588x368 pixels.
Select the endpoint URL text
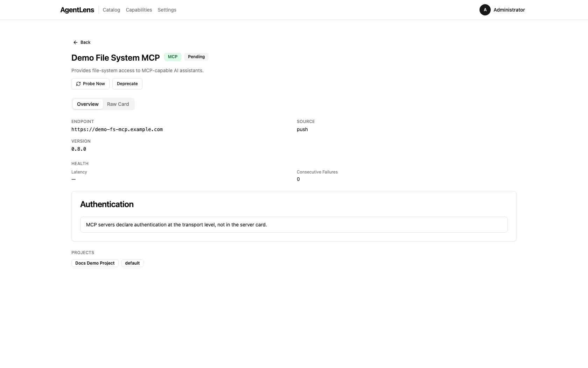[x=117, y=129]
